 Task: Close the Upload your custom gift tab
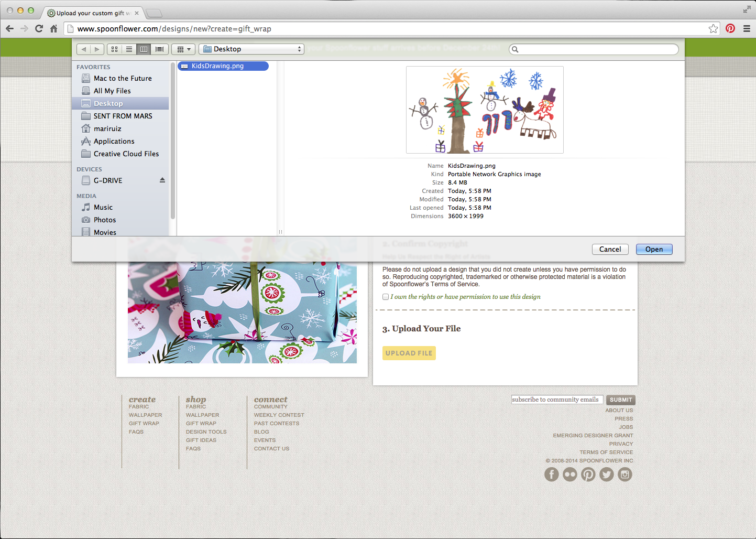[137, 13]
